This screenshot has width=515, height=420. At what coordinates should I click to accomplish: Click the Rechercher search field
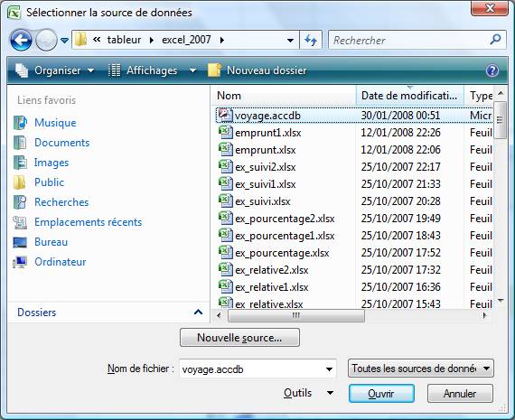(x=410, y=40)
